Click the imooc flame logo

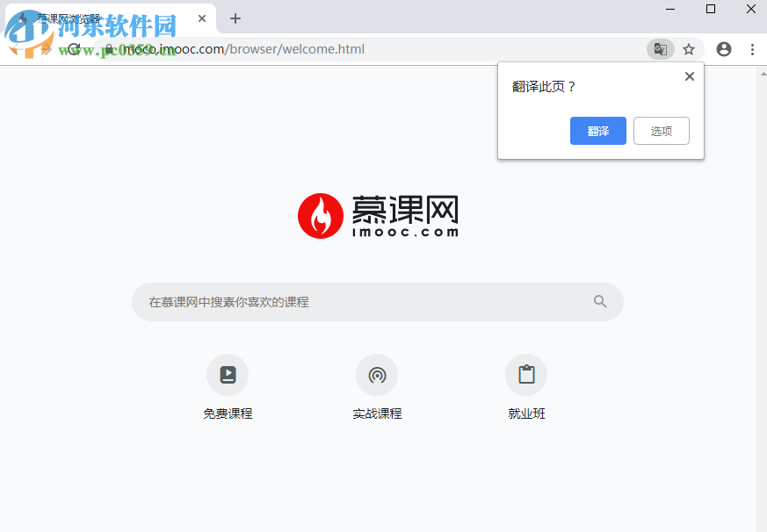(x=322, y=213)
